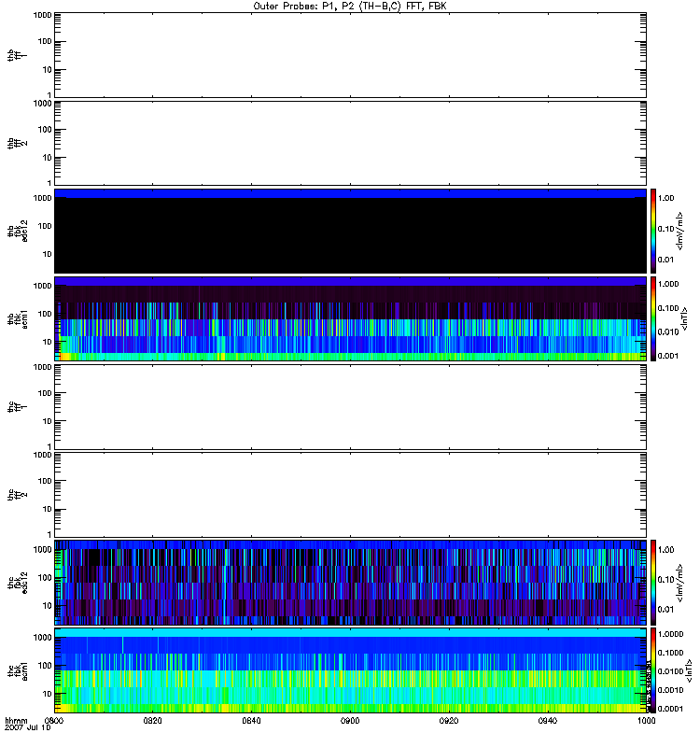
Task: Click the color bar beside thb edc12 panel
Action: click(x=655, y=231)
